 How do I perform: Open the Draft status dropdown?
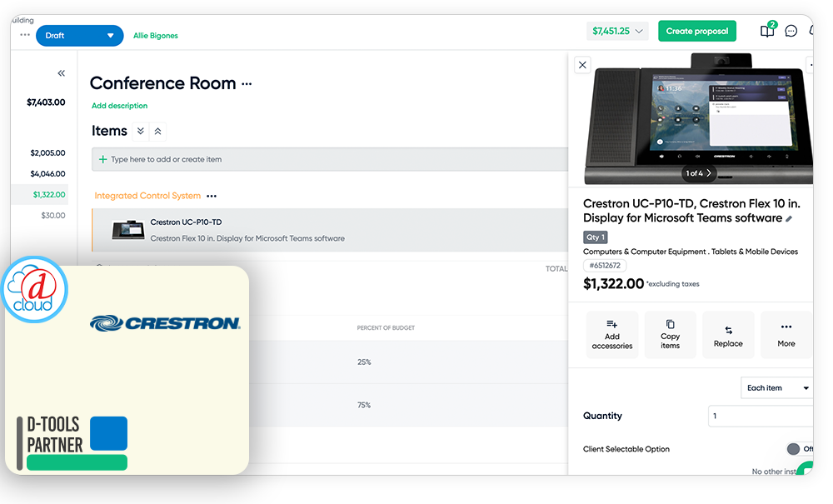pyautogui.click(x=80, y=36)
